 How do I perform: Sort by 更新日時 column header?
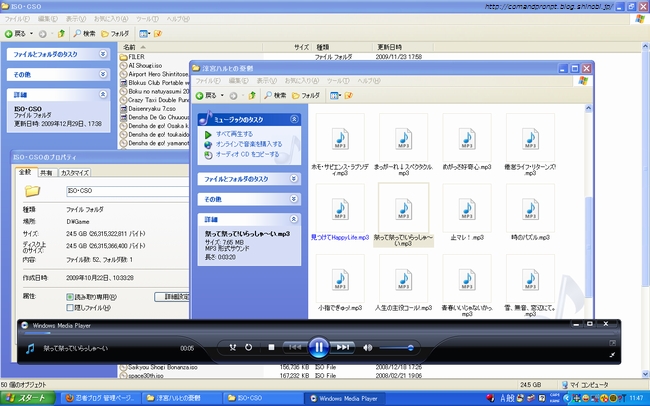point(403,47)
